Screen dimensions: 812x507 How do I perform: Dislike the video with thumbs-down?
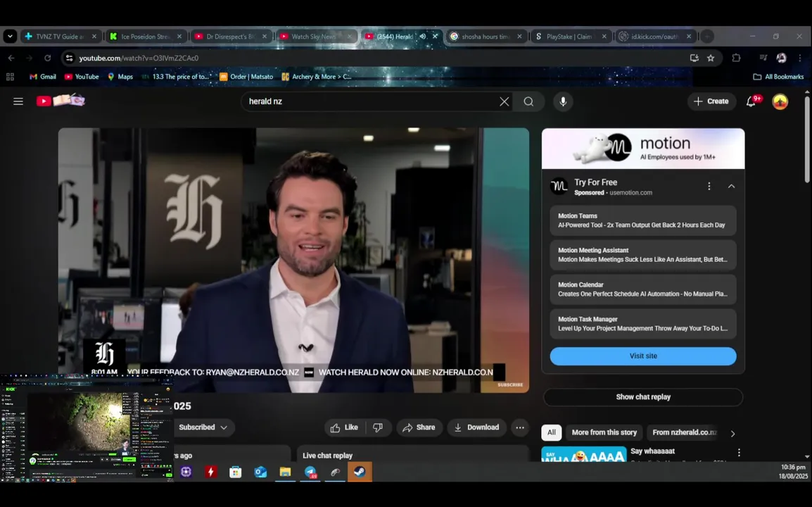point(378,427)
